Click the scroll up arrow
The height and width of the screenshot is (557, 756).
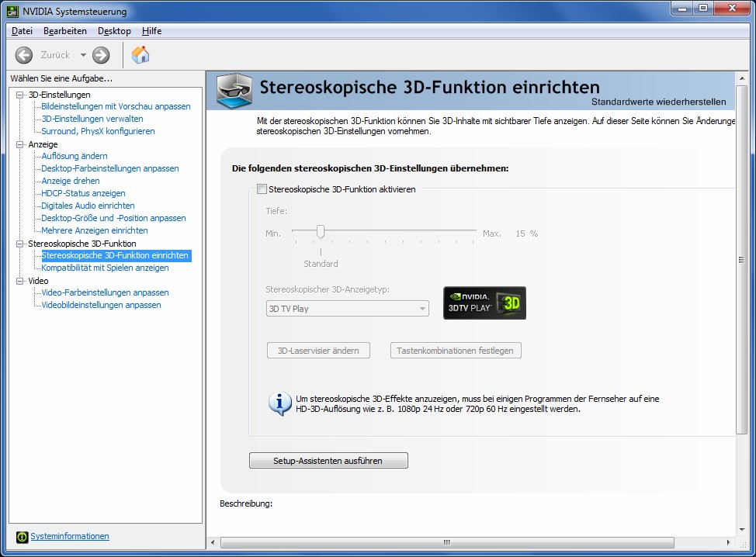(741, 78)
